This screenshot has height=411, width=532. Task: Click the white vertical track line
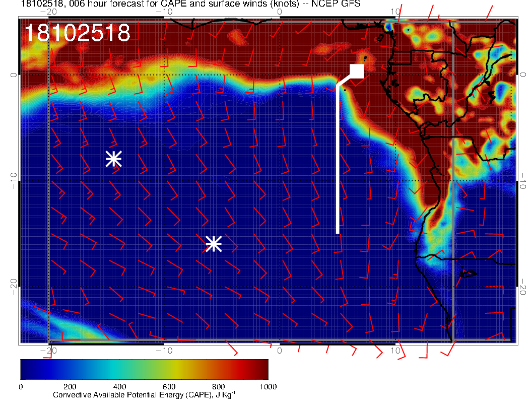(x=338, y=161)
